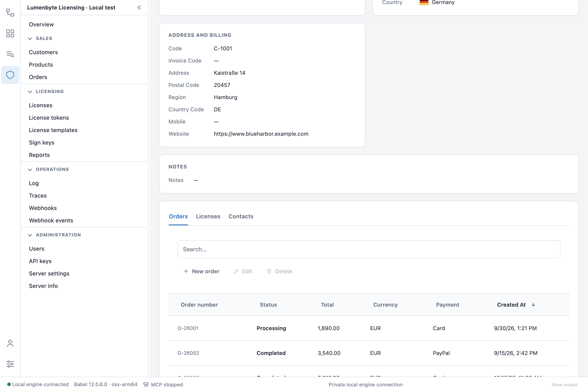Sort by the Total column header
588x392 pixels.
coord(327,304)
